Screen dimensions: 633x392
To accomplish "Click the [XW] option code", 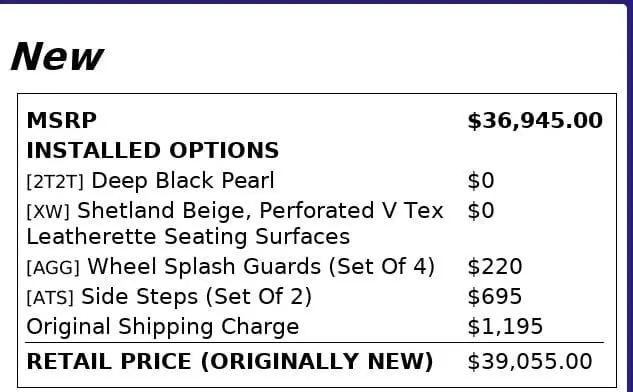I will coord(48,212).
